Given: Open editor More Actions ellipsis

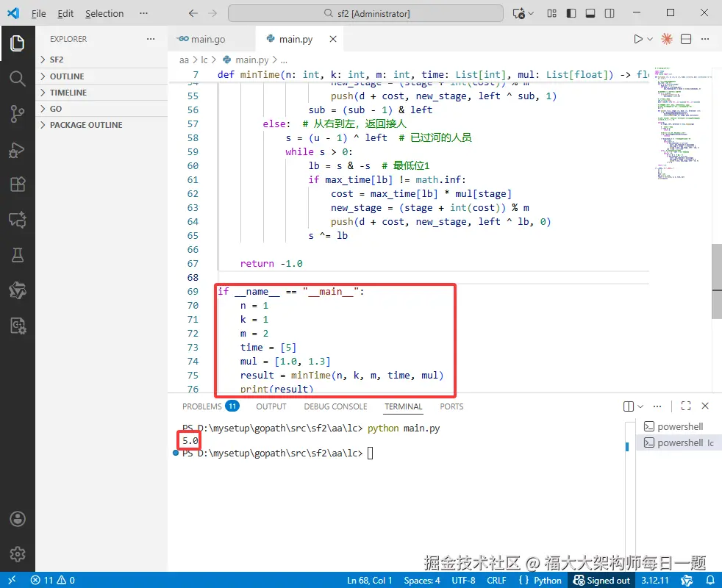Looking at the screenshot, I should point(705,39).
